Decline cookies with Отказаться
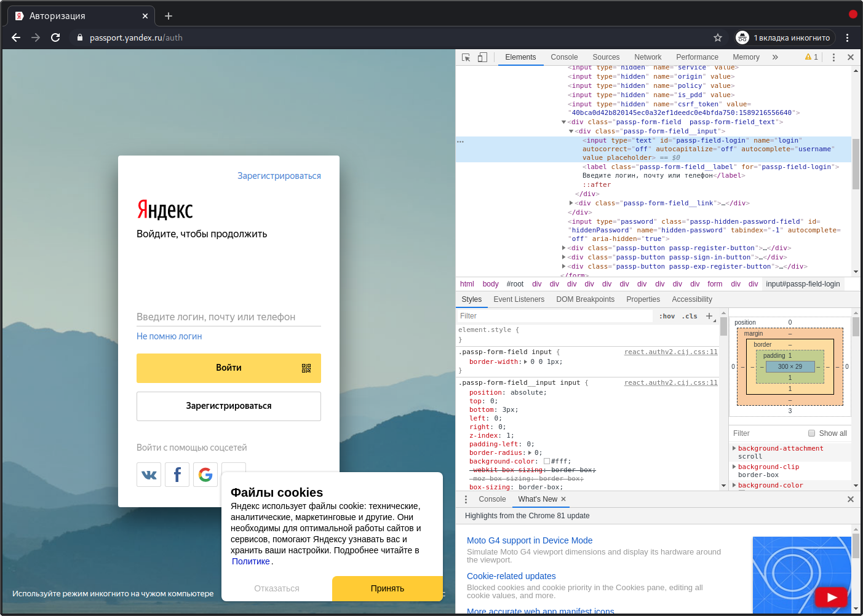Image resolution: width=863 pixels, height=616 pixels. pyautogui.click(x=277, y=588)
